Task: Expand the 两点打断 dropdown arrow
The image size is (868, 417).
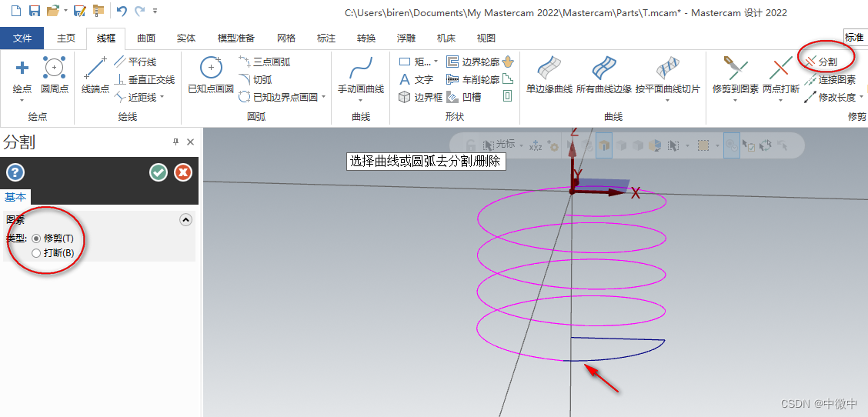Action: pos(781,101)
